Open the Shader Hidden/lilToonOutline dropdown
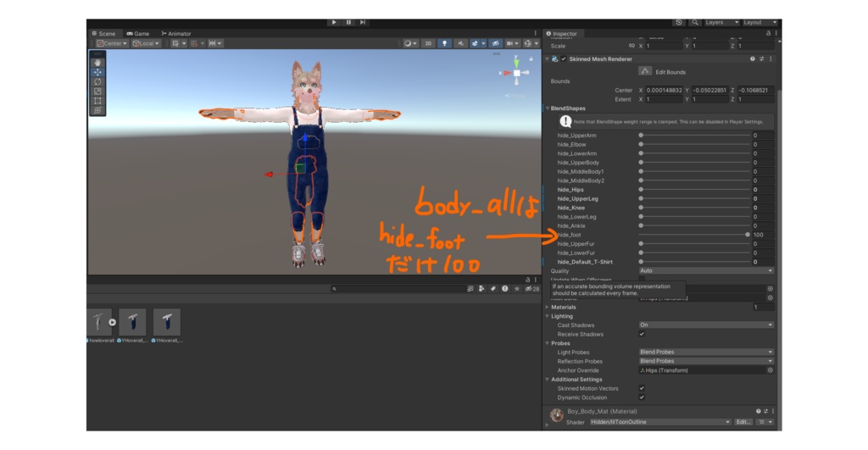Image resolution: width=868 pixels, height=450 pixels. pos(659,422)
